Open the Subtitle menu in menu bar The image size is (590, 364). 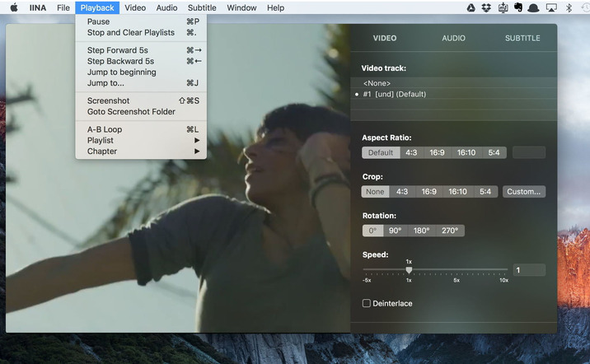(202, 7)
